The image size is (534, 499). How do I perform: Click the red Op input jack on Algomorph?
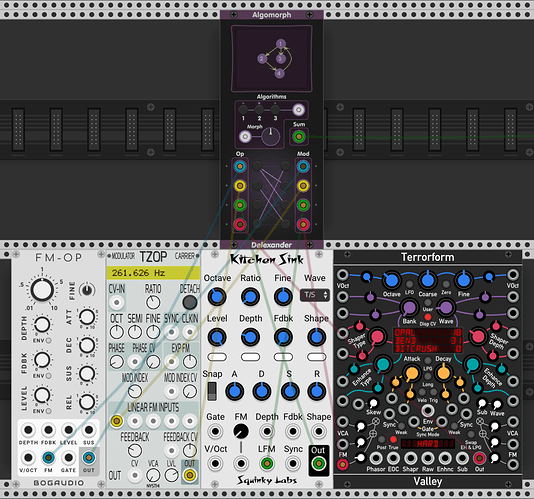240,224
